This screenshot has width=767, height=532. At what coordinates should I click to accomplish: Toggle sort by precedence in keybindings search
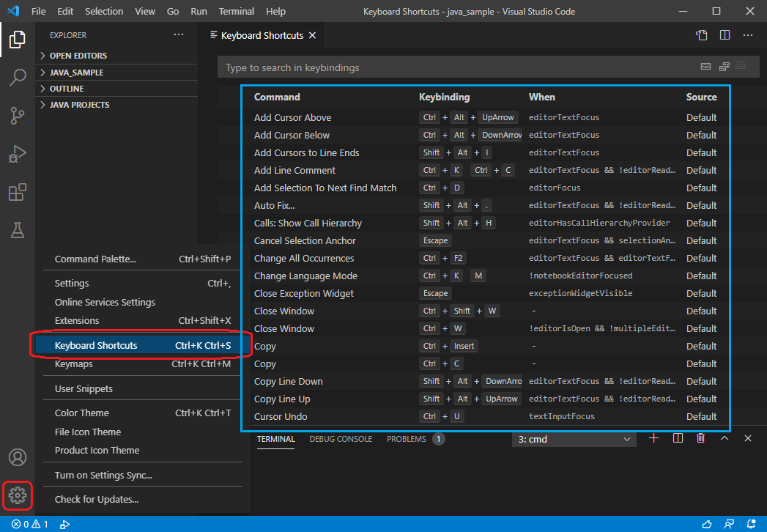(725, 67)
